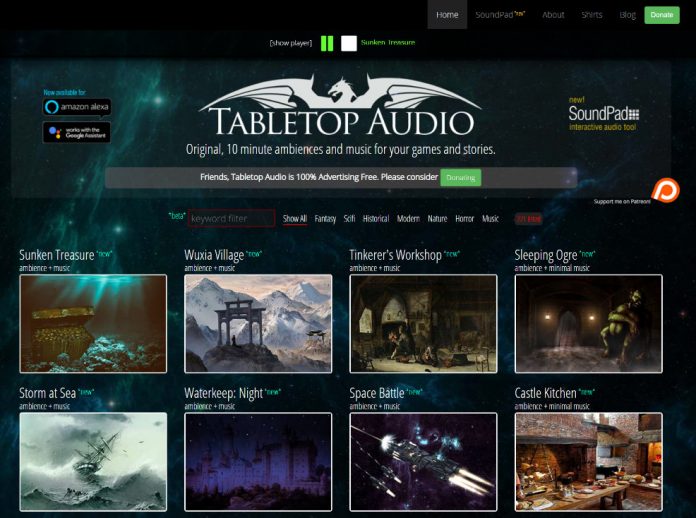The height and width of the screenshot is (518, 696).
Task: Click the Tabletop Audio dragon logo
Action: [340, 105]
